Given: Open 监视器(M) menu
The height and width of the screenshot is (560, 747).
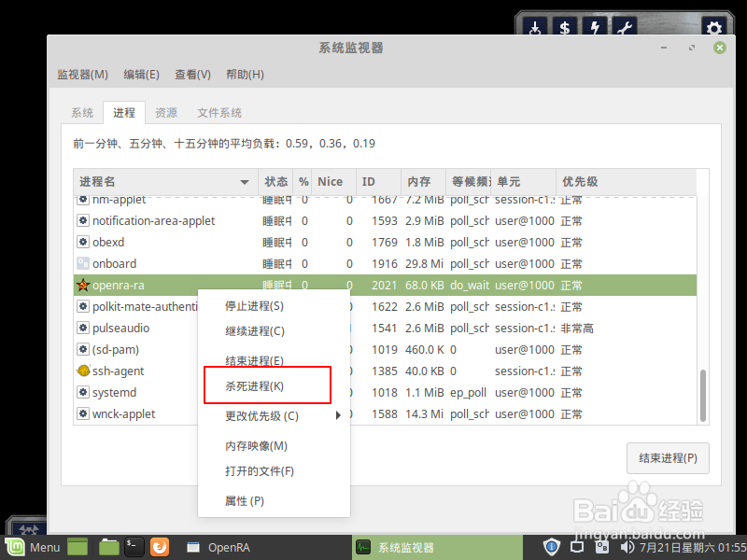Looking at the screenshot, I should pos(82,75).
